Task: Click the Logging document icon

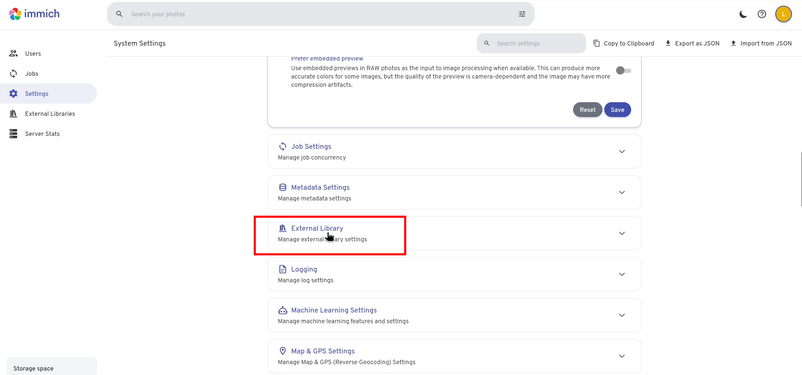Action: click(x=282, y=269)
